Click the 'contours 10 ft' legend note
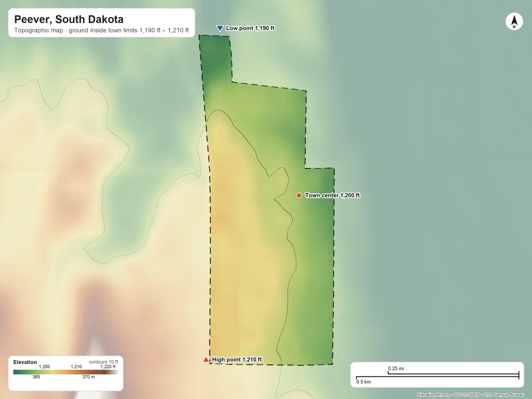 103,362
